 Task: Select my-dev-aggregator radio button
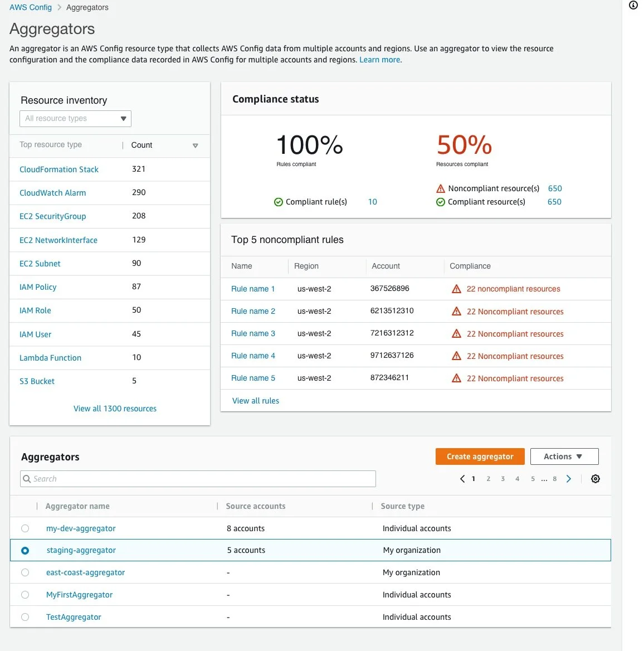pos(25,528)
